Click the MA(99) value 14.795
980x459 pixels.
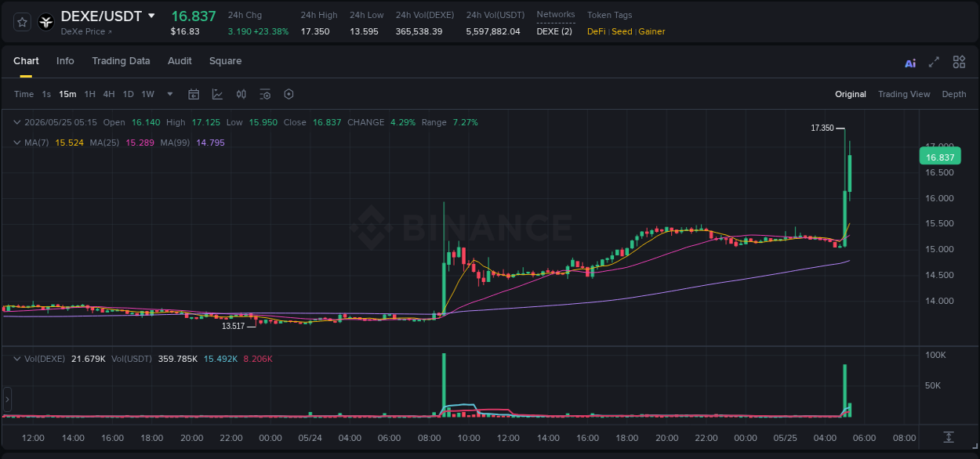(x=210, y=143)
